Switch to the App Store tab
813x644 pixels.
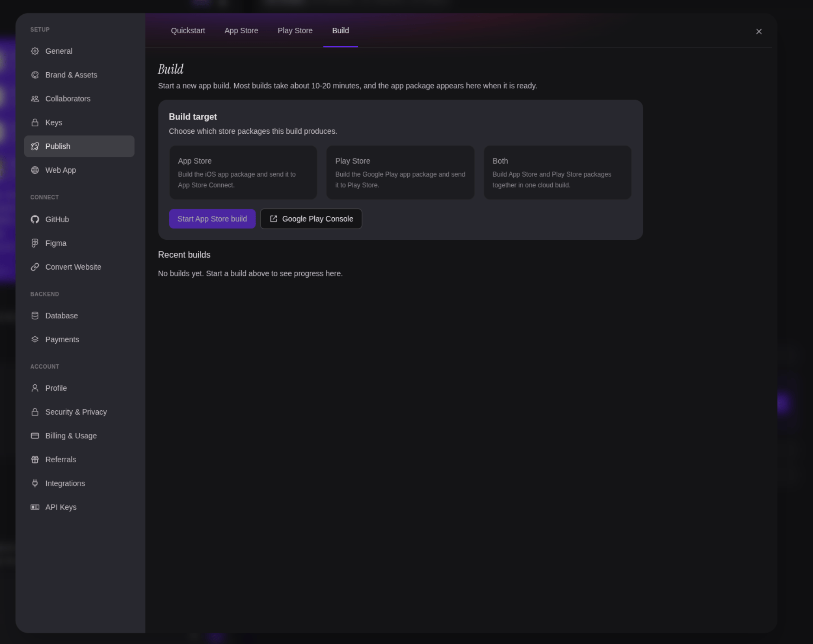point(241,31)
